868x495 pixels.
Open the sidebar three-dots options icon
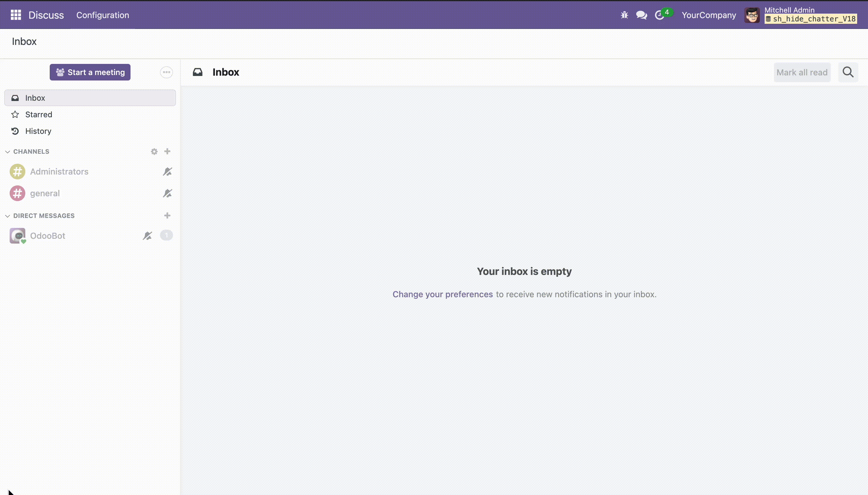pos(166,72)
